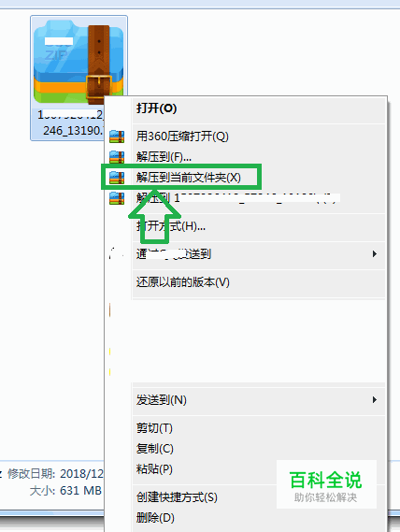The height and width of the screenshot is (532, 400).
Task: Click the archive file name label
Action: [x=71, y=122]
